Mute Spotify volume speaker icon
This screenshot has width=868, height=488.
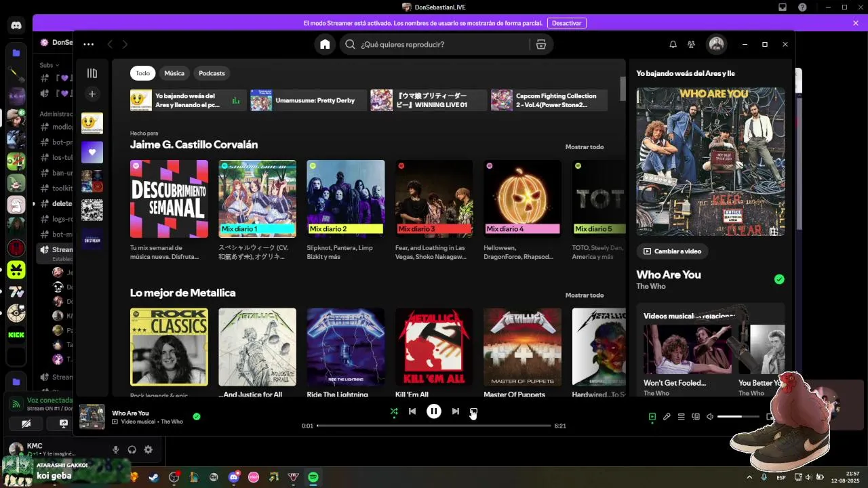pos(710,417)
